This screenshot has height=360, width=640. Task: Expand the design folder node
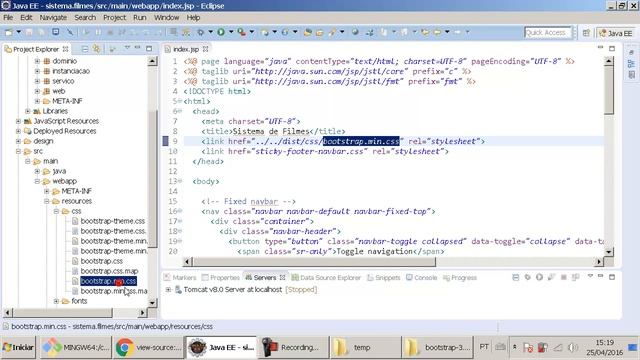(18, 141)
